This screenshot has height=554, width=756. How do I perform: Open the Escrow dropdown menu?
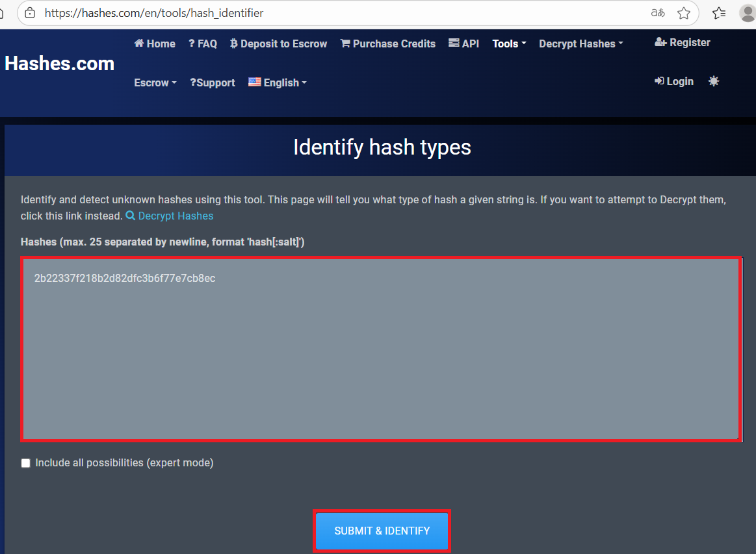click(x=155, y=82)
